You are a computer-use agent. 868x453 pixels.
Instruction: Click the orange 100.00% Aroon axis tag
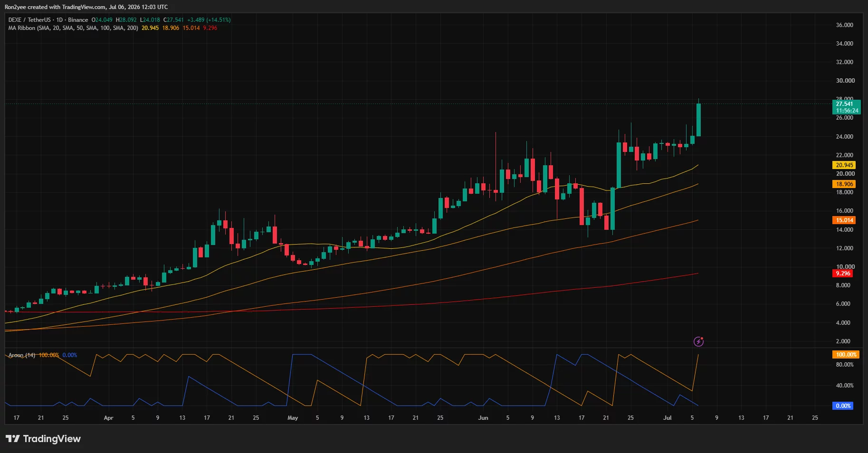click(846, 355)
